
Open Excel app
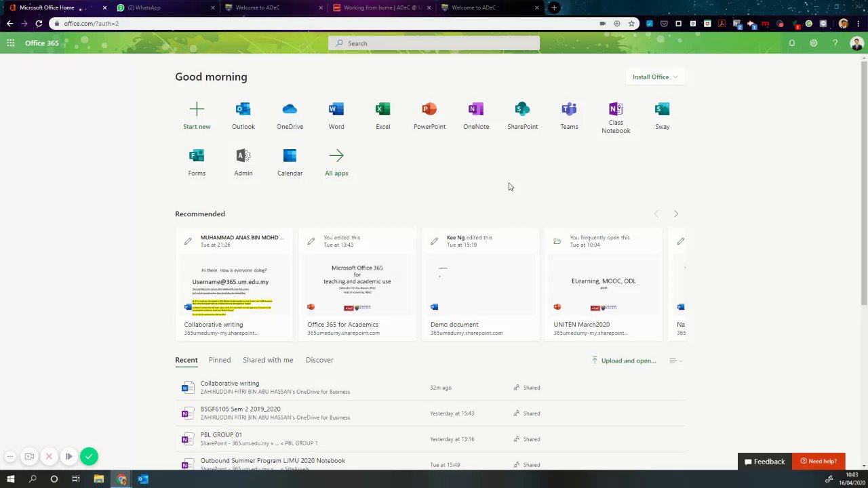coord(383,115)
